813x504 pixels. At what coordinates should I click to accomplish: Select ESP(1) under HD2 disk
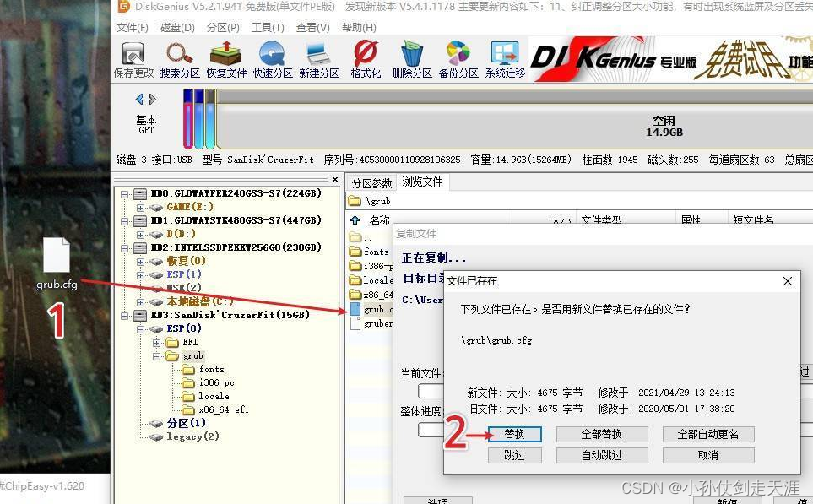pos(184,274)
